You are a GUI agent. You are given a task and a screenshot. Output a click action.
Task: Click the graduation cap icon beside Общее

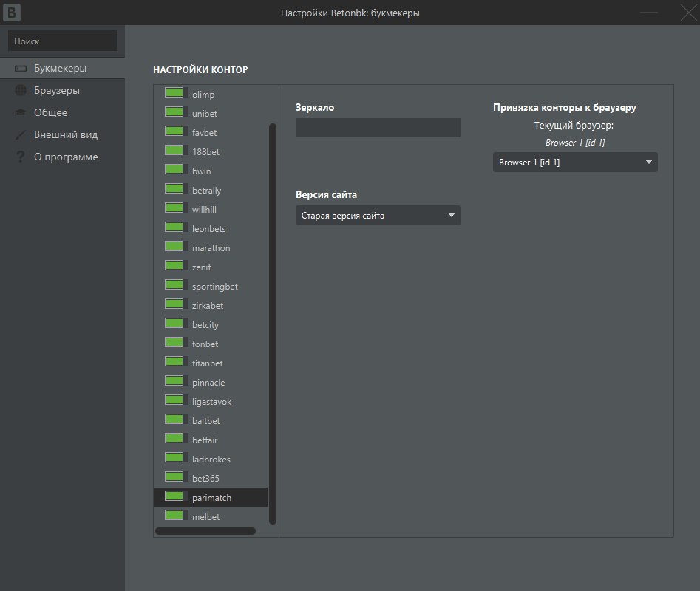(x=21, y=112)
